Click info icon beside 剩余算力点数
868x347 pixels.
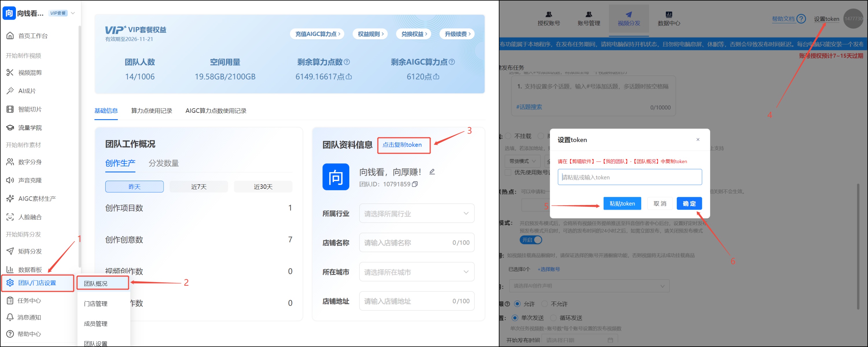click(x=347, y=62)
